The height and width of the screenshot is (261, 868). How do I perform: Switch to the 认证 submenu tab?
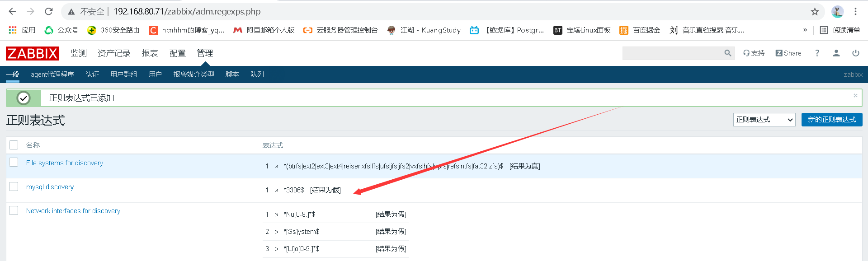tap(93, 75)
